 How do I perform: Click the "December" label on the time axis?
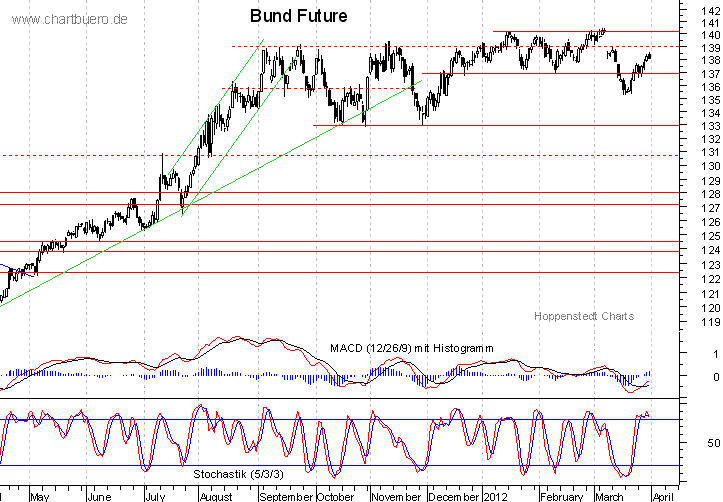pos(454,496)
